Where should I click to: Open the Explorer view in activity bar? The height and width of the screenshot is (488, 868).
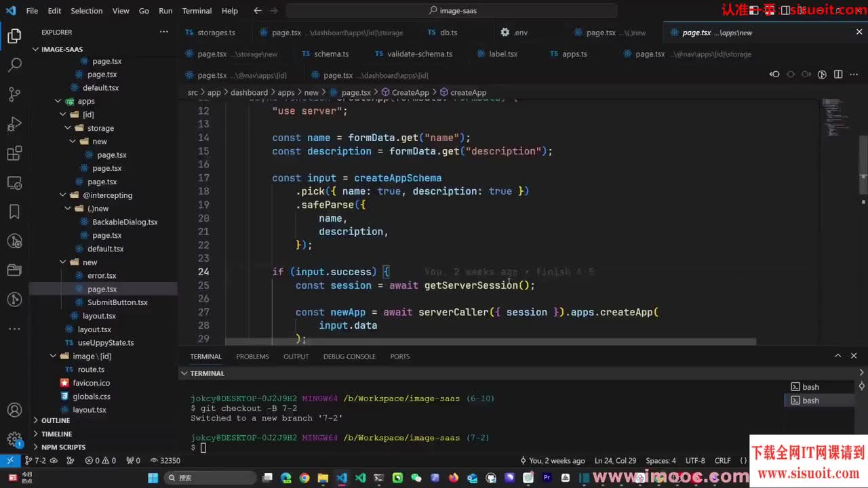(x=14, y=37)
